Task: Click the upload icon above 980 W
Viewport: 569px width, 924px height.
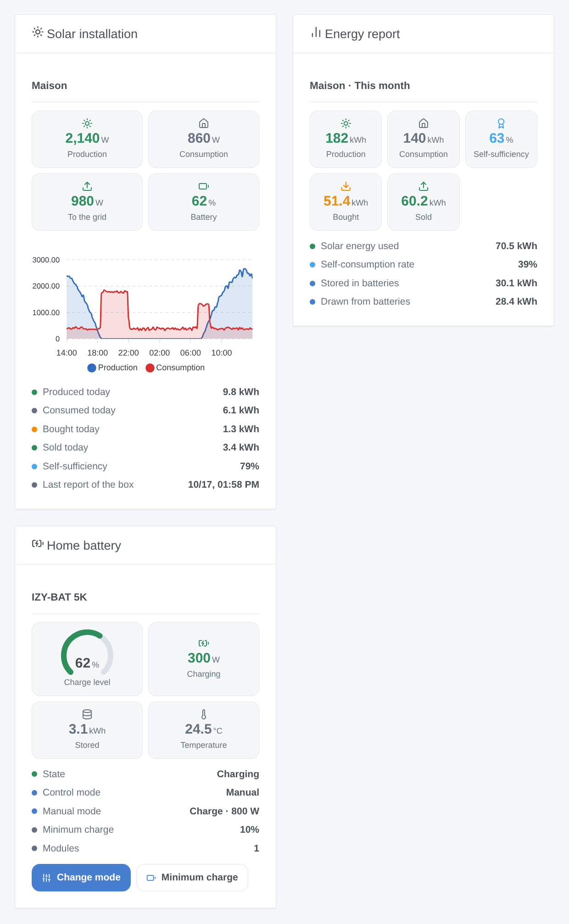Action: (87, 186)
